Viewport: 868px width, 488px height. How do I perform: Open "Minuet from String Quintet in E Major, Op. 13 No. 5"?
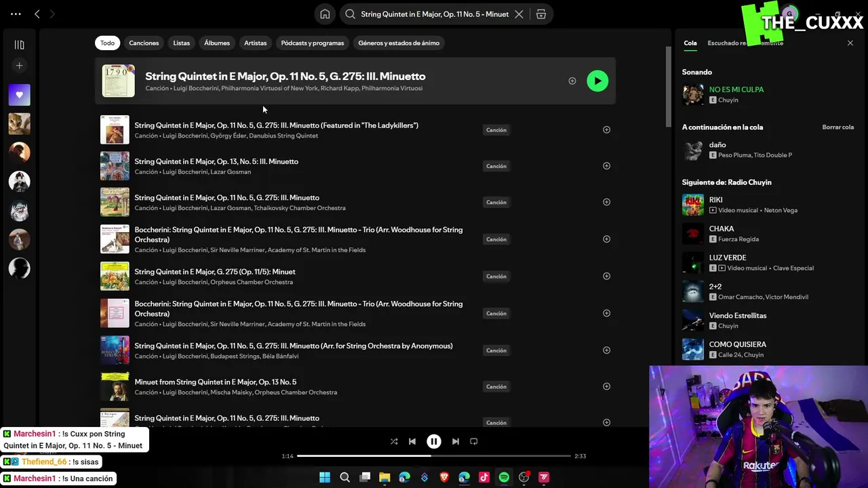pyautogui.click(x=216, y=382)
